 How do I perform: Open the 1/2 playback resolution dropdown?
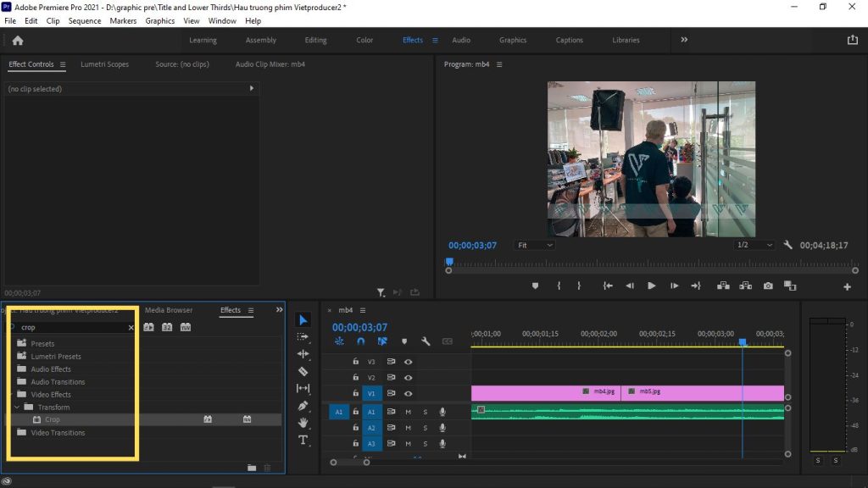pyautogui.click(x=753, y=245)
